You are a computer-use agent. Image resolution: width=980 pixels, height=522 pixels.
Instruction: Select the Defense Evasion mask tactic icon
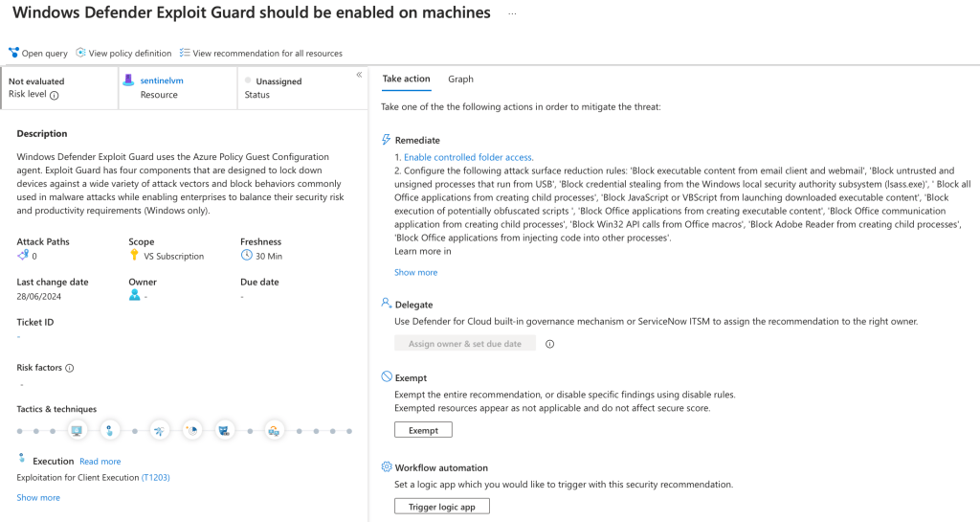coord(224,430)
